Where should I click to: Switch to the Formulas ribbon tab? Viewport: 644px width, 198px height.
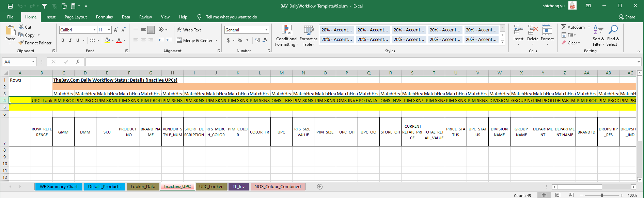click(104, 17)
